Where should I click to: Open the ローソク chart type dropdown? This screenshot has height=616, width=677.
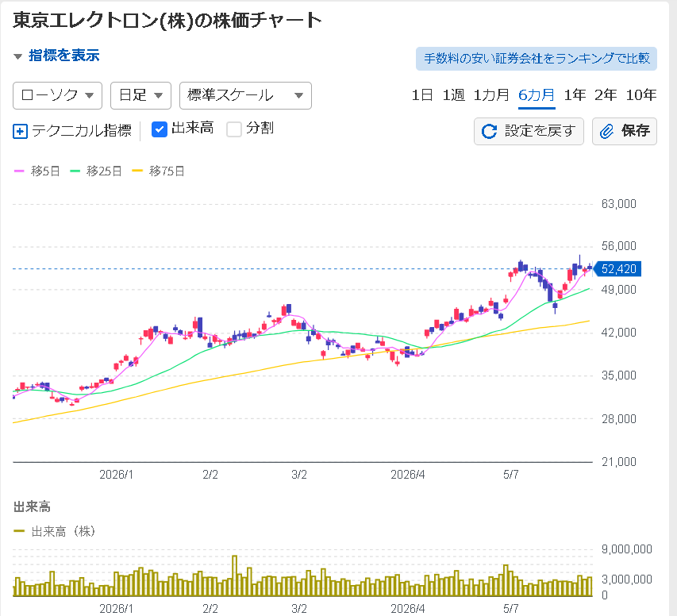coord(57,95)
